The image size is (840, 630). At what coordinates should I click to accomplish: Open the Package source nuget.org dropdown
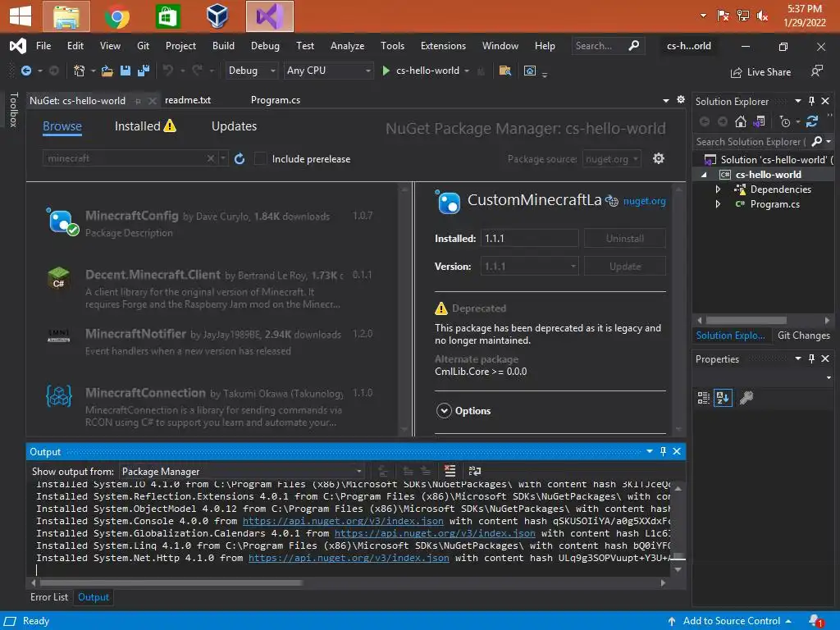point(611,158)
